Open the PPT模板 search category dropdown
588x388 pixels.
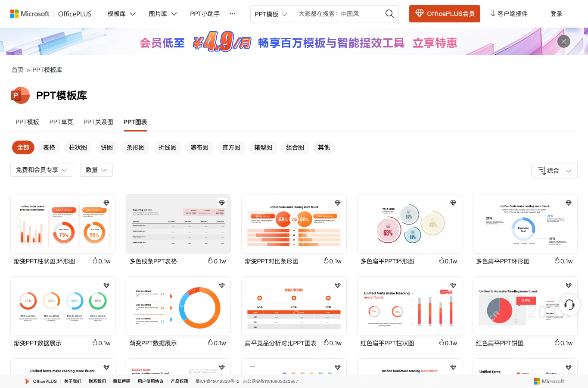[271, 14]
